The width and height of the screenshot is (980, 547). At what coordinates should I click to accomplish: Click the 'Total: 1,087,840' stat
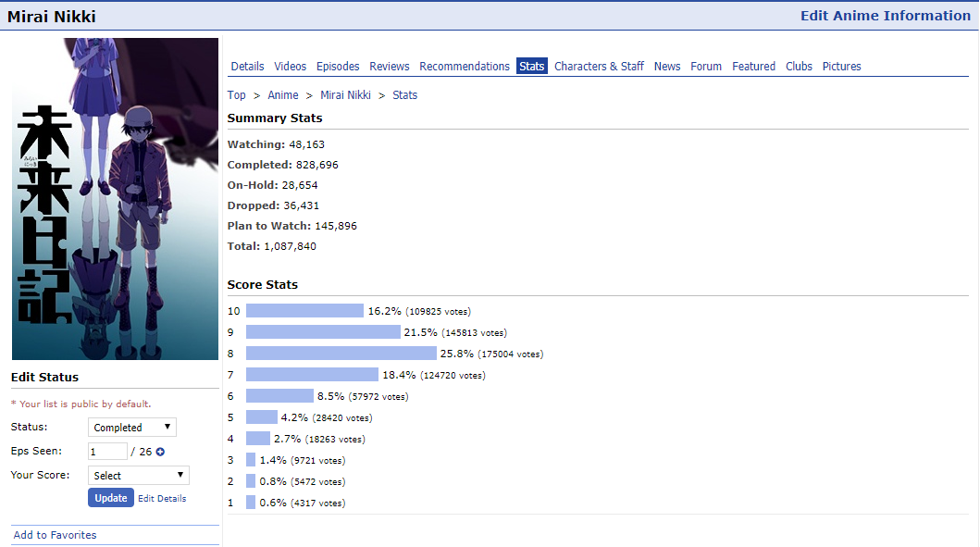[272, 246]
